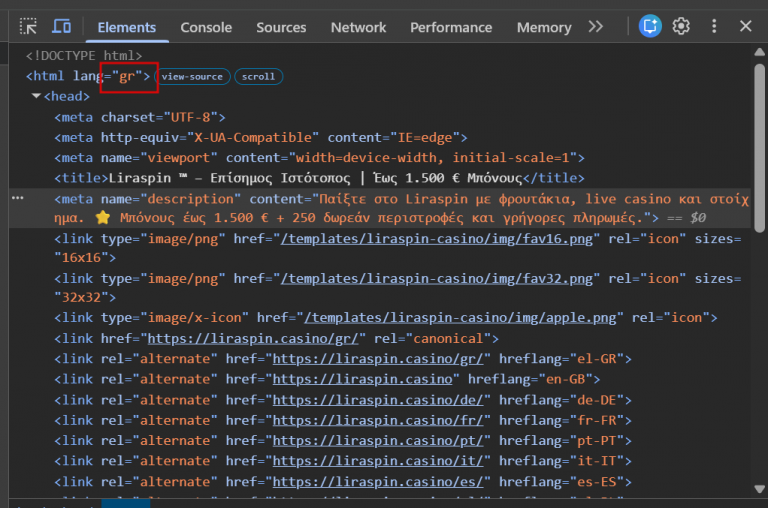This screenshot has height=508, width=768.
Task: Select the meta description row
Action: pyautogui.click(x=380, y=208)
